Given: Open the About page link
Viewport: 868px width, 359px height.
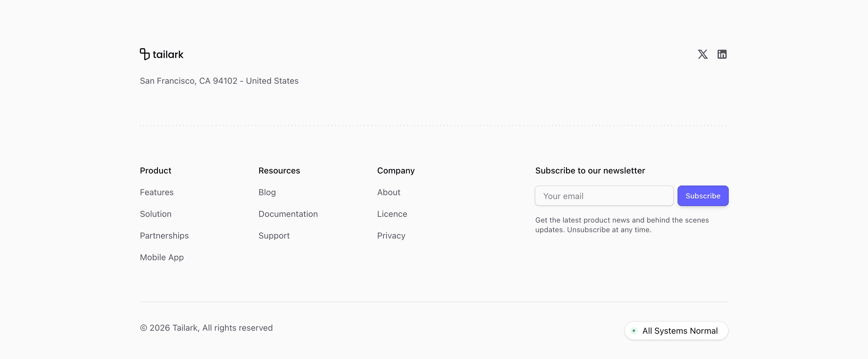Looking at the screenshot, I should point(388,192).
